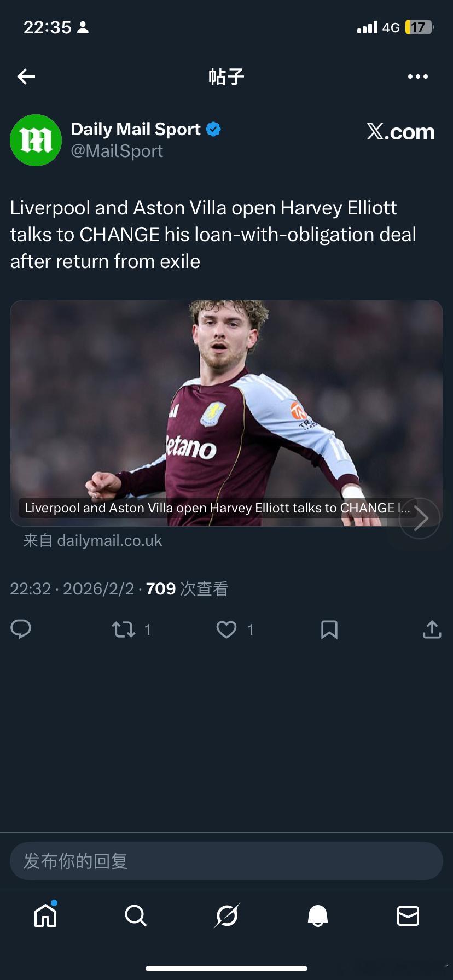Viewport: 453px width, 980px height.
Task: Bookmark this post
Action: click(329, 629)
